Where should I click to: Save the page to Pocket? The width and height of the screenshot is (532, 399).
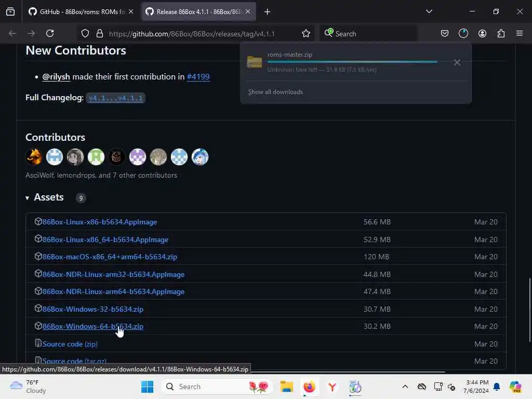coord(445,33)
